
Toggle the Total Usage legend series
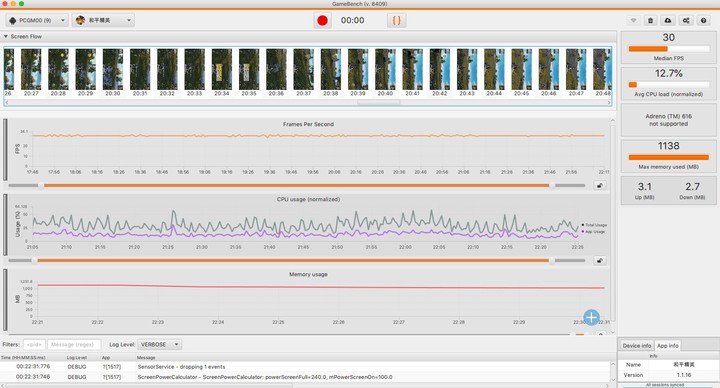[x=595, y=225]
